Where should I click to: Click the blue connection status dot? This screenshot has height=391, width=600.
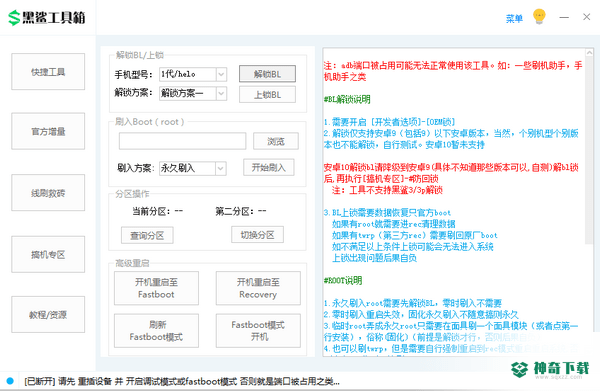pyautogui.click(x=10, y=381)
